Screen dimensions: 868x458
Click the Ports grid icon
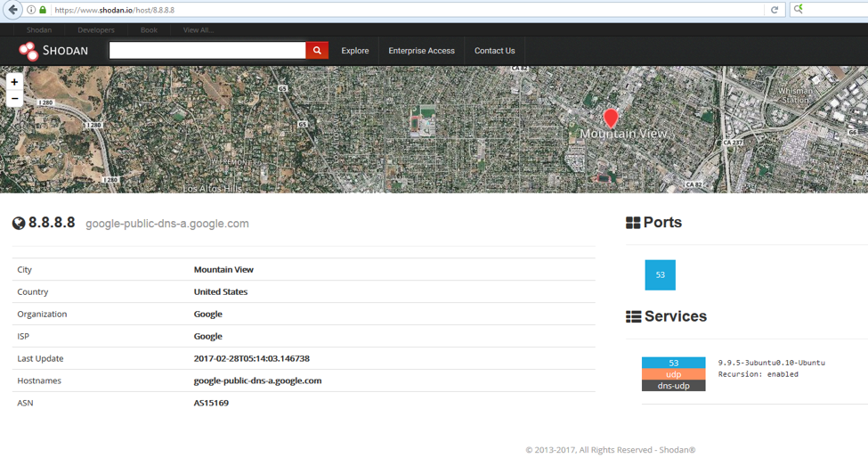633,223
